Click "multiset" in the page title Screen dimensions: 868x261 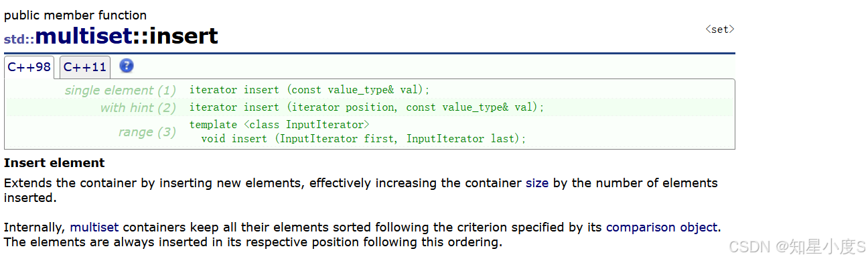[x=83, y=36]
